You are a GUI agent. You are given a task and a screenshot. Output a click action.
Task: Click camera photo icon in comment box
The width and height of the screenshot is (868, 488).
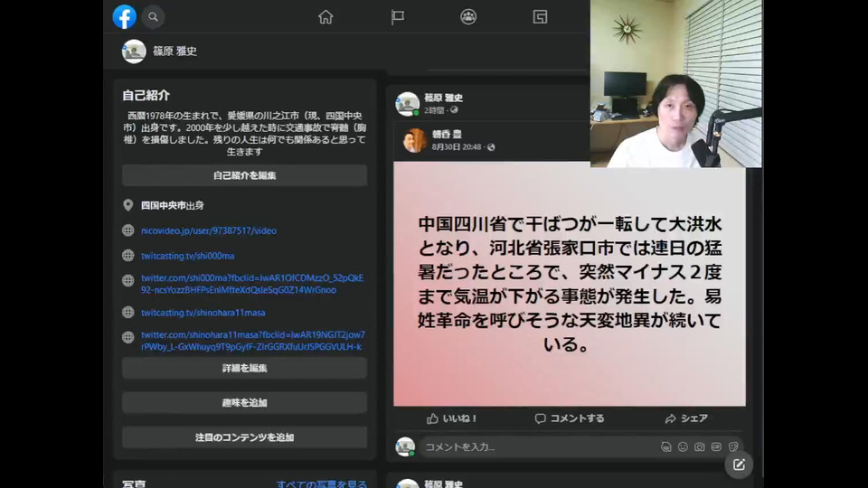tap(699, 446)
